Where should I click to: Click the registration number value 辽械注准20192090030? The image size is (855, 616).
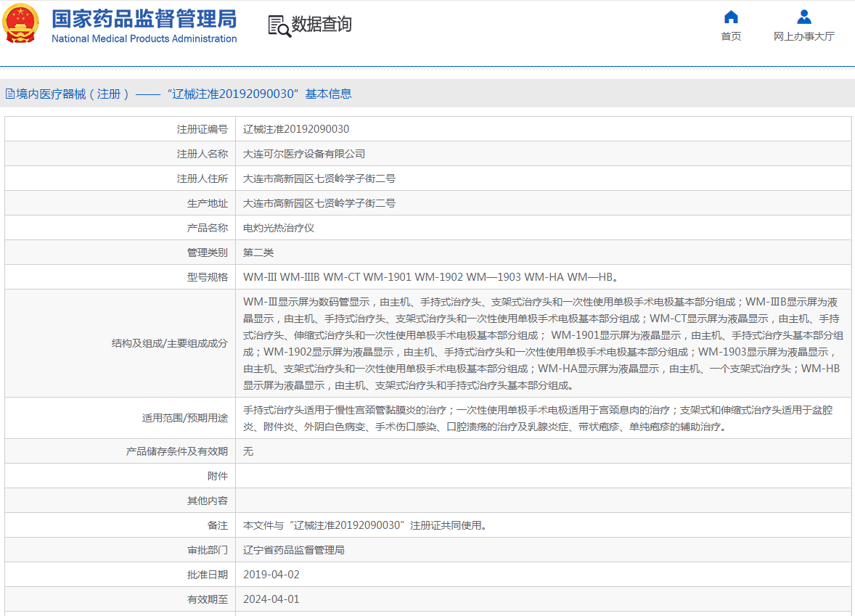(296, 129)
